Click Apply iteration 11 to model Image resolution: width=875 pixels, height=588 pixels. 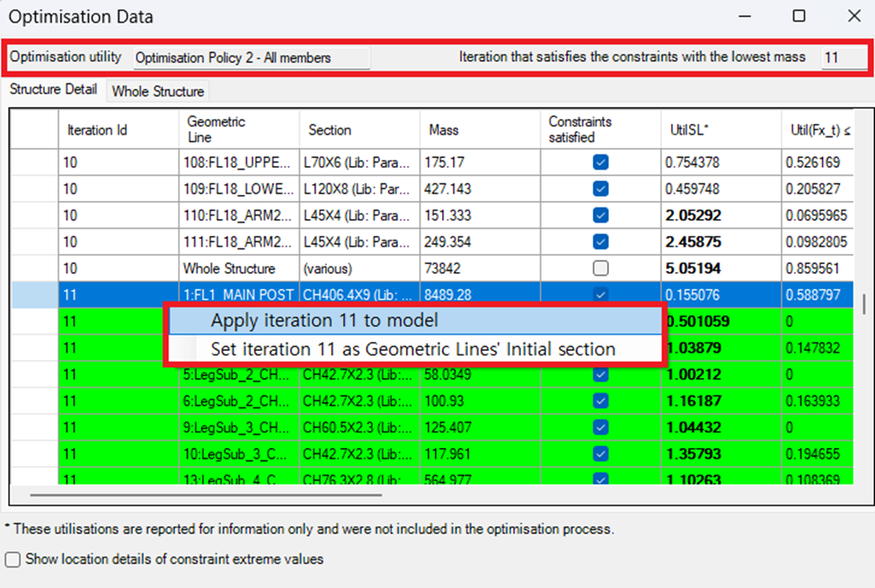click(323, 320)
